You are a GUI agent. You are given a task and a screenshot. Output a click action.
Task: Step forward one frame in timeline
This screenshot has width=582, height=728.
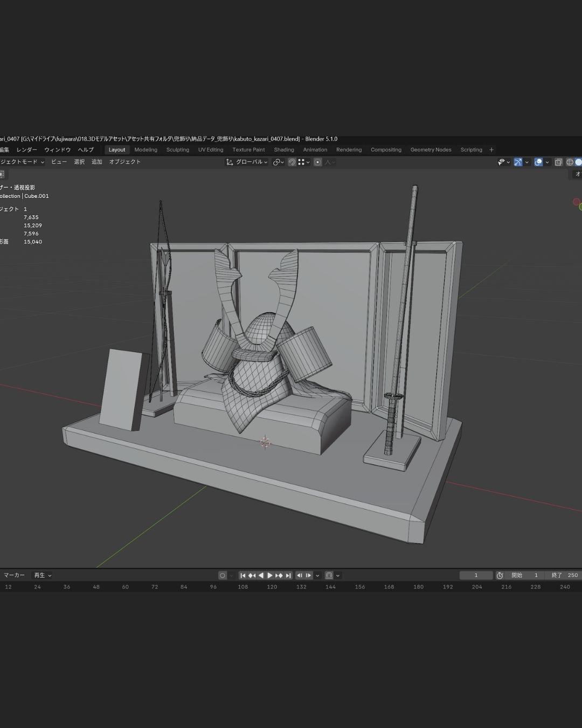tap(309, 575)
